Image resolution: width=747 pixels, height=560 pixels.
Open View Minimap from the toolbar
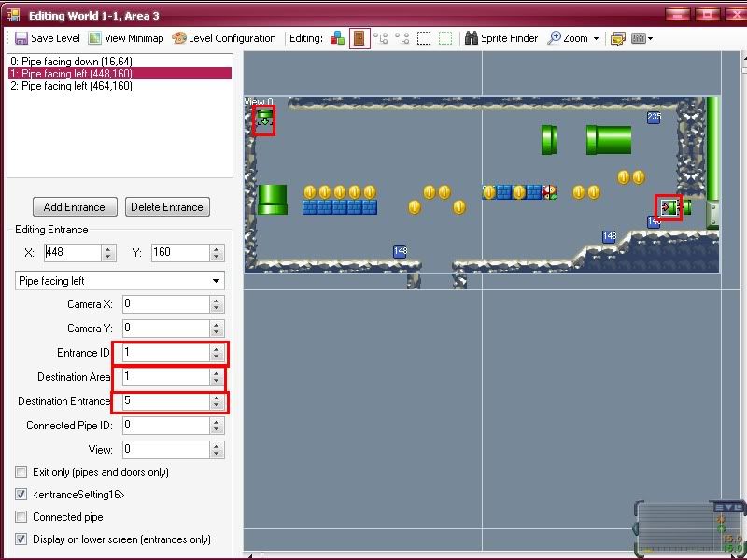tap(126, 38)
